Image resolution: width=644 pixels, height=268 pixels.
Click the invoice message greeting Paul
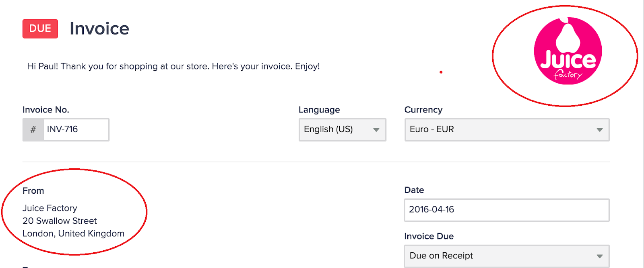(x=173, y=66)
